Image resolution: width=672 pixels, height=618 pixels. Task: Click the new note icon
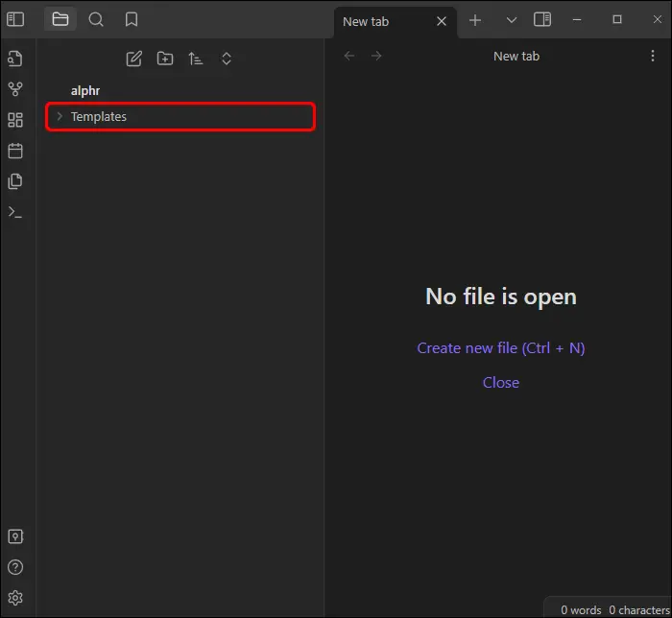pyautogui.click(x=134, y=59)
